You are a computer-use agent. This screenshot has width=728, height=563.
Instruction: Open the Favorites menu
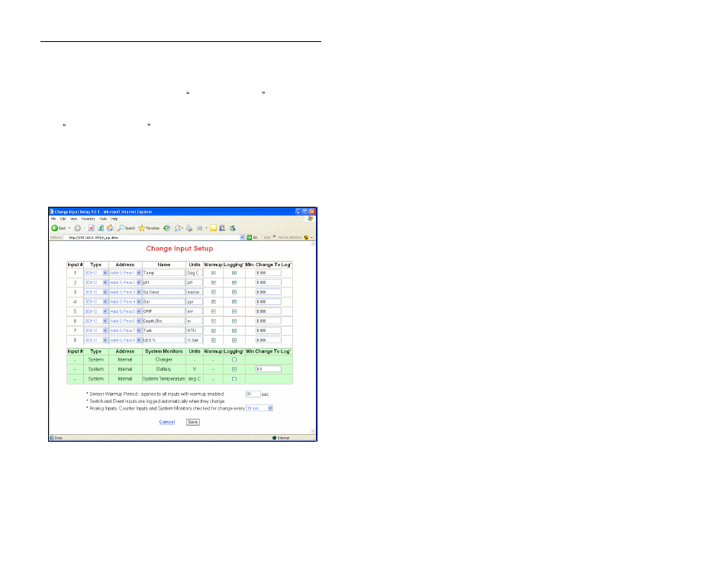(89, 219)
